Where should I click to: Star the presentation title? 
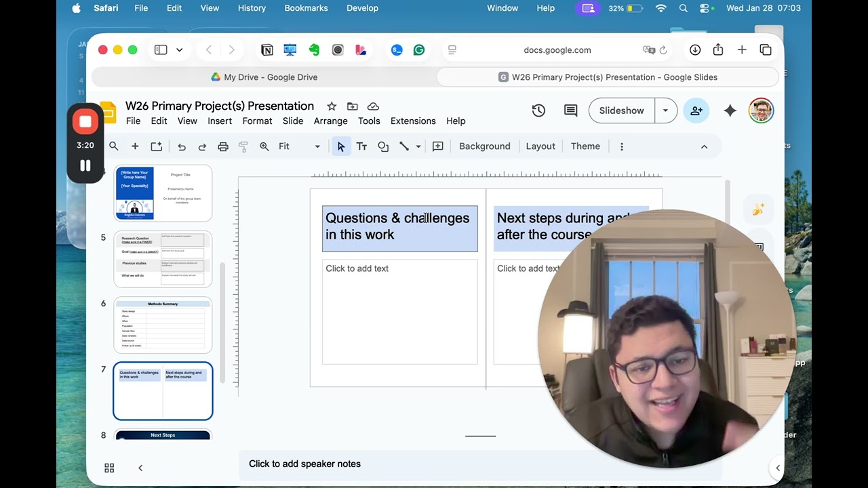[332, 106]
